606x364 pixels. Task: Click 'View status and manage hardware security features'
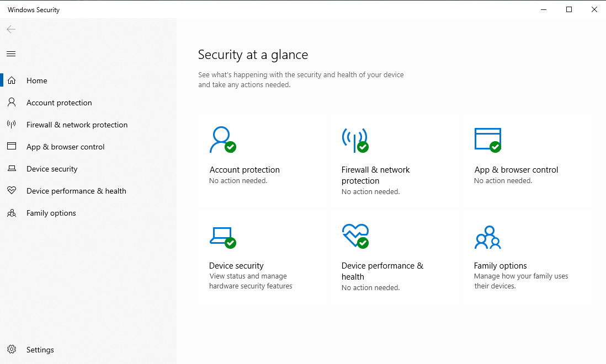[251, 281]
